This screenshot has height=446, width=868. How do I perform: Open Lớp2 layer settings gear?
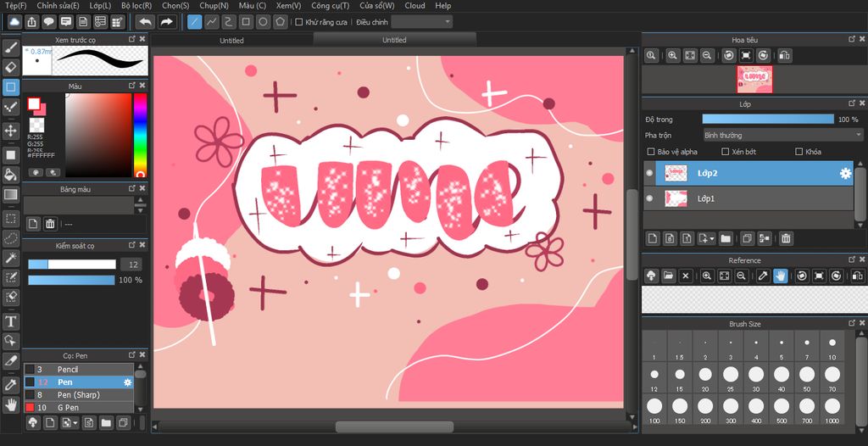point(845,174)
